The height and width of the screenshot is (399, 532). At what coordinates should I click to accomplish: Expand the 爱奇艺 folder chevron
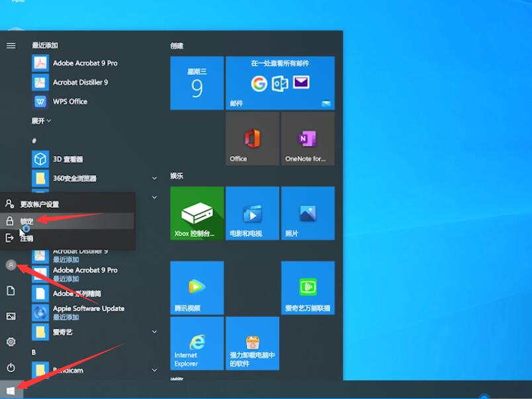click(154, 332)
